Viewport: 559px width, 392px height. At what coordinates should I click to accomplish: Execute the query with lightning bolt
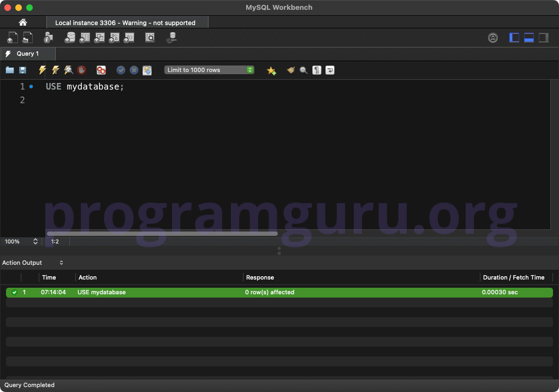[43, 70]
